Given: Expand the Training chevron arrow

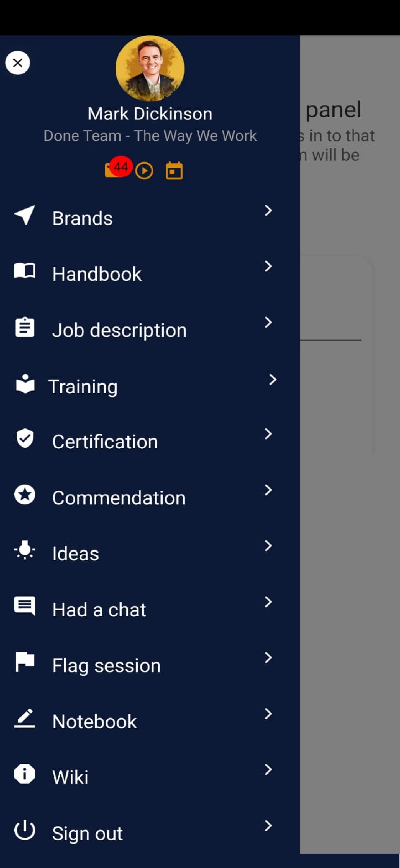Looking at the screenshot, I should pos(272,380).
